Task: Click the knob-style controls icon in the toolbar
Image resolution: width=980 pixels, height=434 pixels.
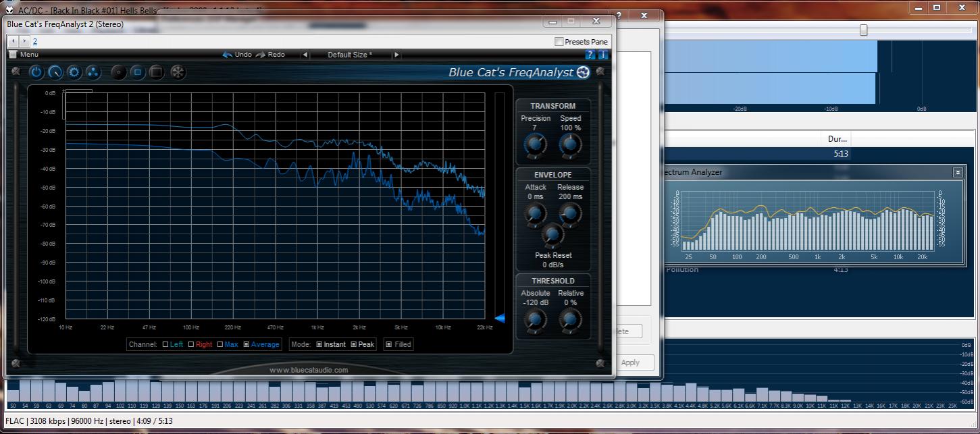Action: 55,72
